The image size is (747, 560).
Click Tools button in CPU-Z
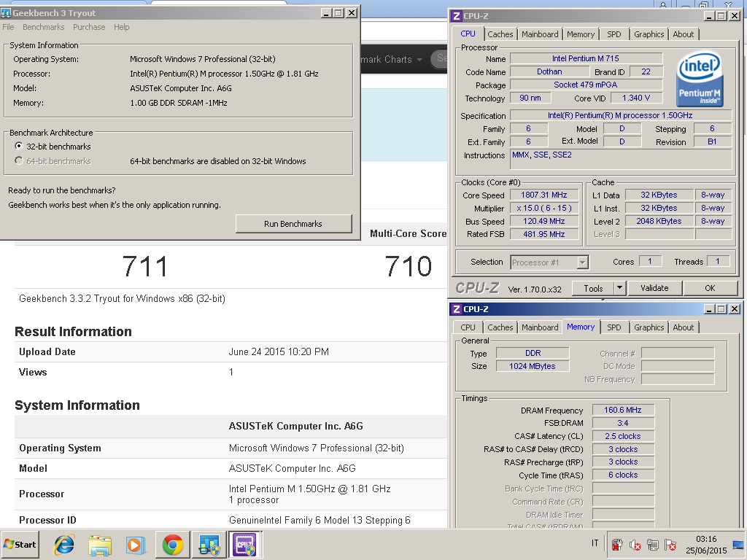[x=594, y=288]
